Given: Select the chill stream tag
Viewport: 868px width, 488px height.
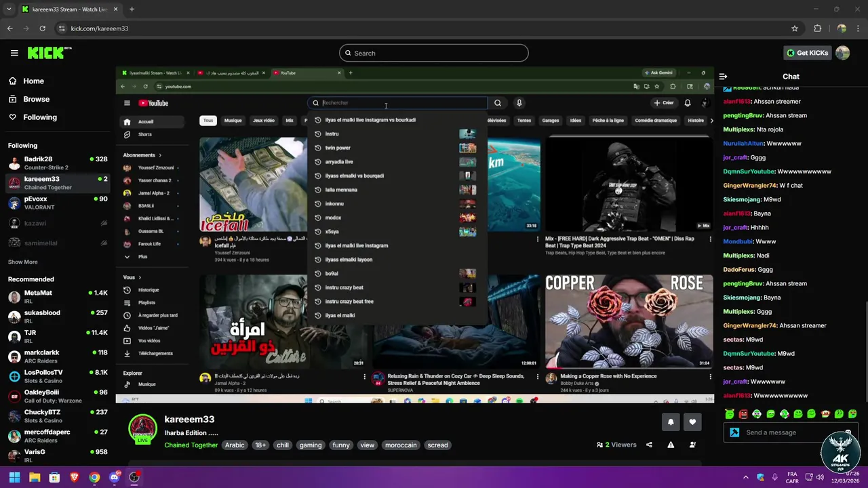Looking at the screenshot, I should (283, 445).
